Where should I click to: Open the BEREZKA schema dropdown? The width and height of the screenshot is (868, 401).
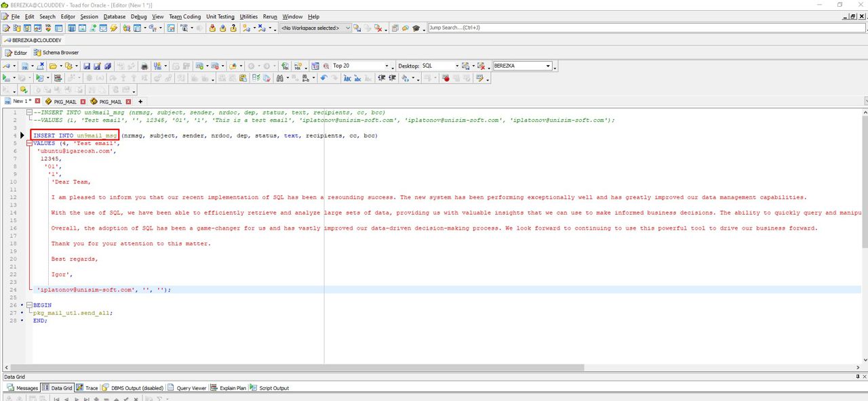pos(548,66)
